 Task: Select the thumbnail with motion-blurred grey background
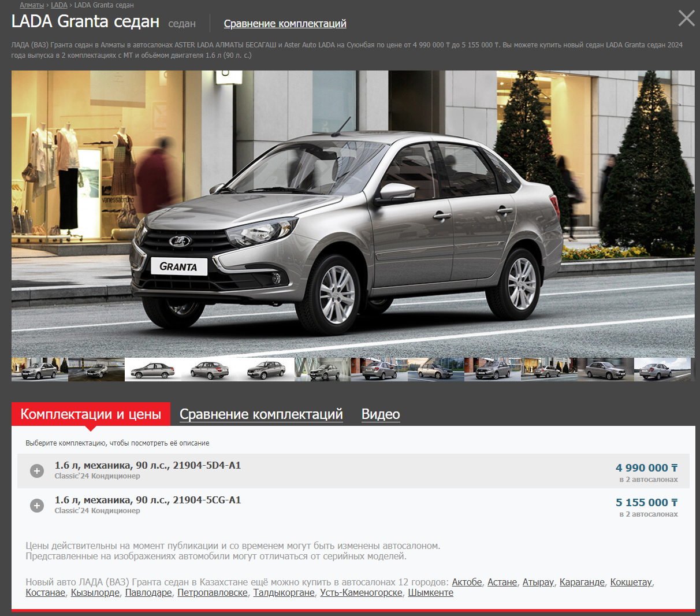(x=606, y=369)
